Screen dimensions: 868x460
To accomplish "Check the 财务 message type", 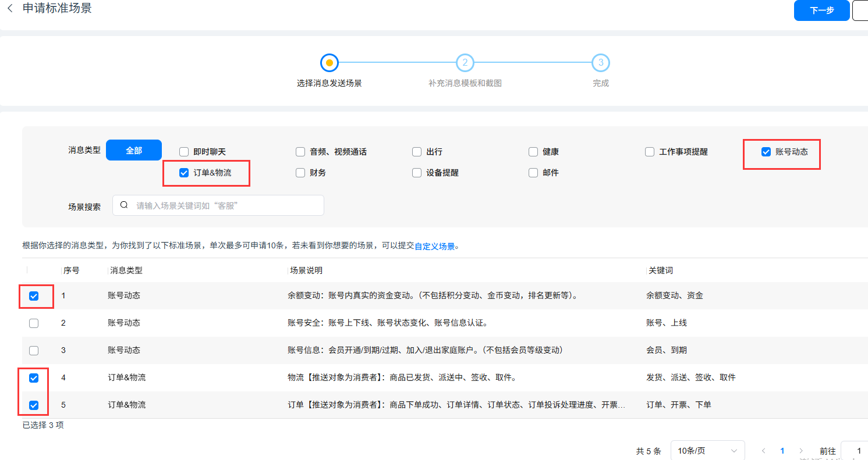I will click(300, 173).
